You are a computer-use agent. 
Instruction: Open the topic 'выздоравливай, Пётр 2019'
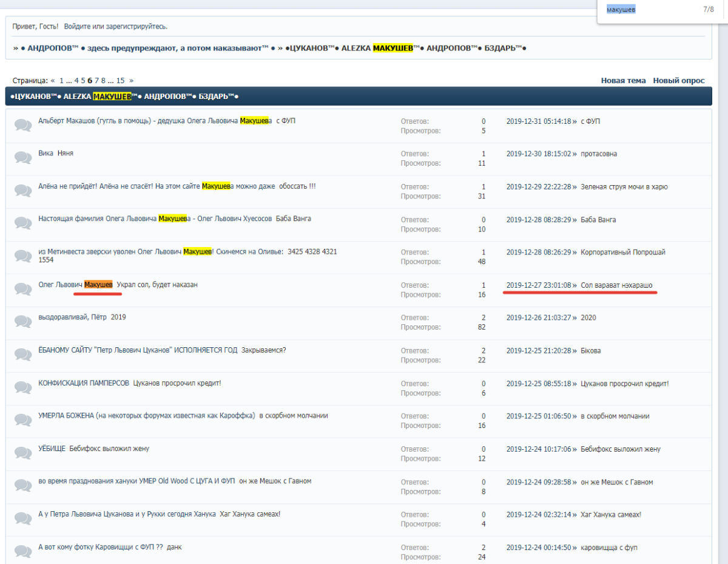click(x=82, y=318)
